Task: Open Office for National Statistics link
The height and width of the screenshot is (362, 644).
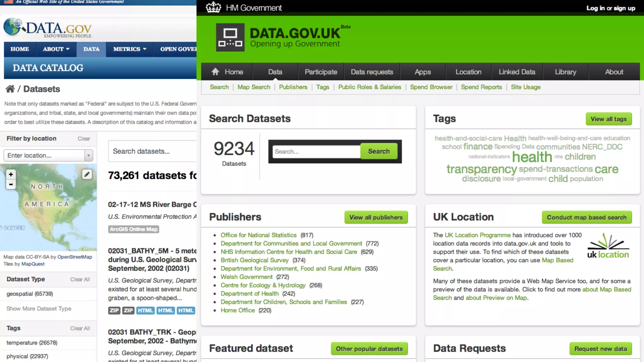Action: coord(258,235)
